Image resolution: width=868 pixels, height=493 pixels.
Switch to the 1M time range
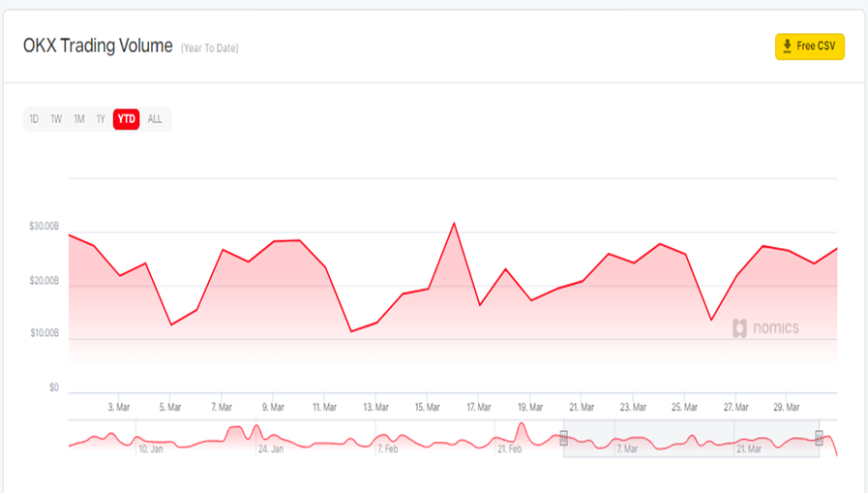[x=79, y=119]
